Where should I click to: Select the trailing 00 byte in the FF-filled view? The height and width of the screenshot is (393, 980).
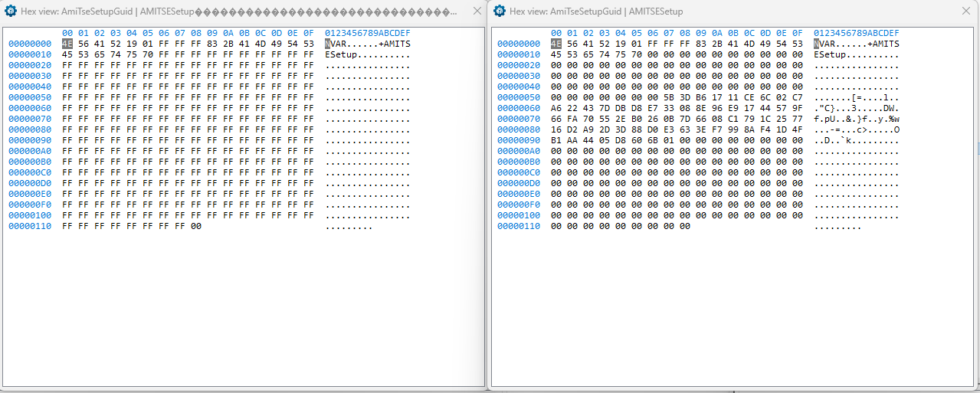coord(196,226)
